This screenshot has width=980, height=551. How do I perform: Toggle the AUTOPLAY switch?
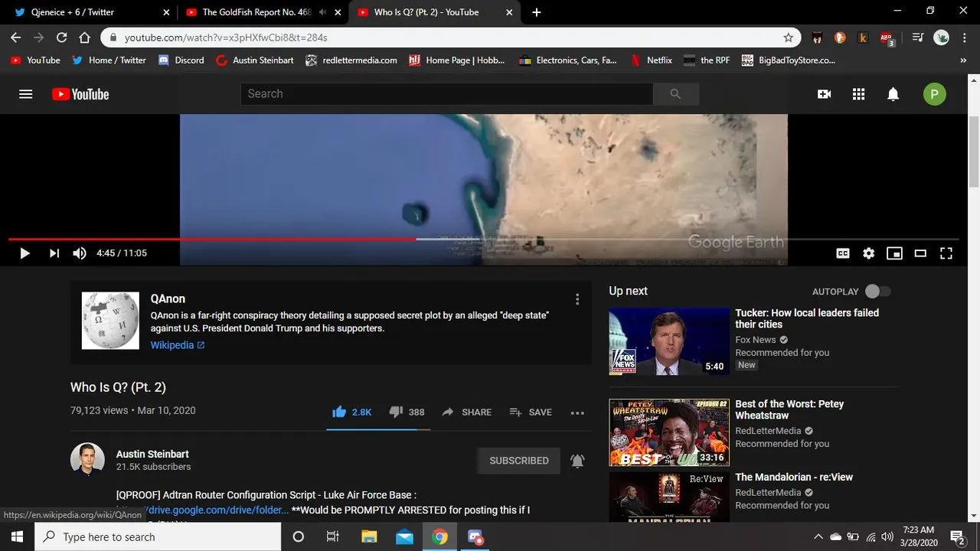(878, 292)
